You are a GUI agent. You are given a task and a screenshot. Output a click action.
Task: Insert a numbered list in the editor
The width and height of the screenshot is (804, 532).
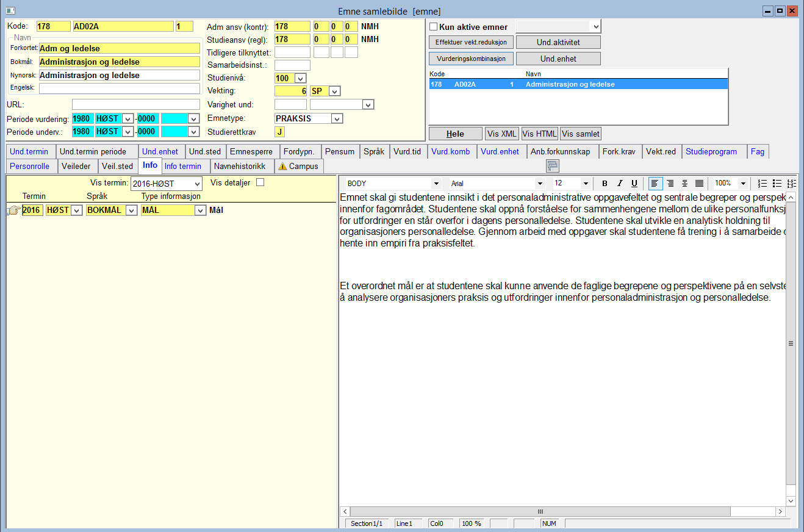click(x=763, y=184)
